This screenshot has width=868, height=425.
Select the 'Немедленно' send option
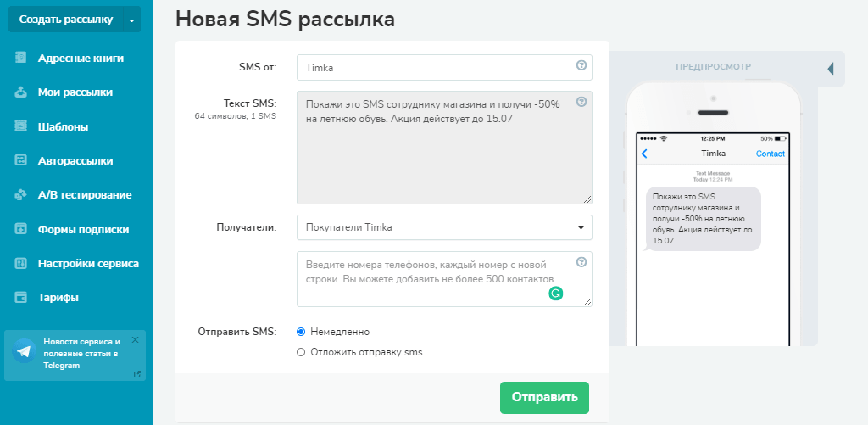(x=301, y=332)
